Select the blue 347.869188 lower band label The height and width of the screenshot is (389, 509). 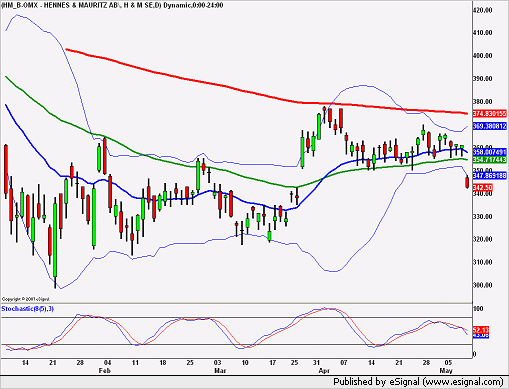(x=490, y=175)
